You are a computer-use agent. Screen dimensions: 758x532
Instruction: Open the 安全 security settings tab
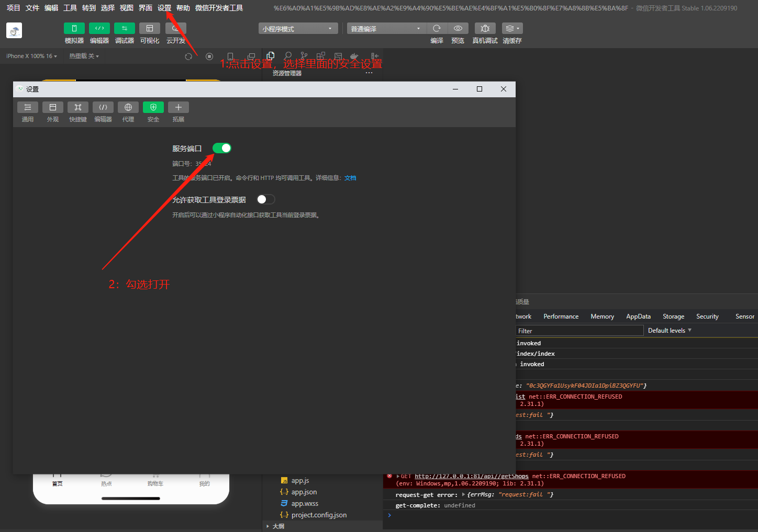pos(153,108)
